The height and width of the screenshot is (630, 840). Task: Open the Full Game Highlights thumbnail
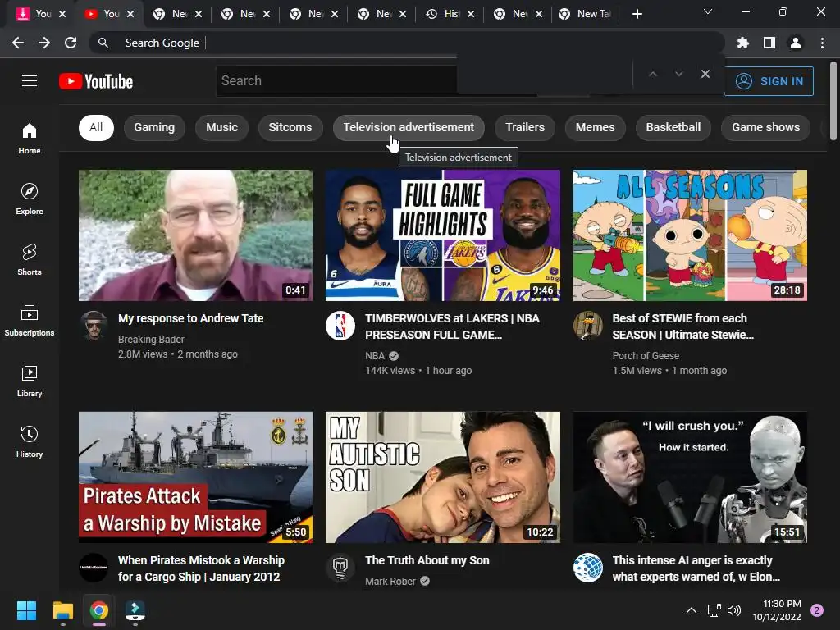[x=442, y=235]
